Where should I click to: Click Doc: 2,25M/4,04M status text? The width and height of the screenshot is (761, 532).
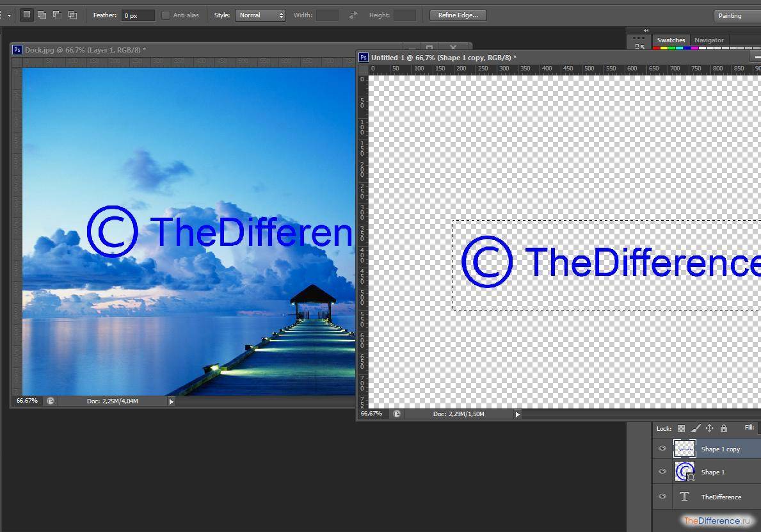[113, 401]
